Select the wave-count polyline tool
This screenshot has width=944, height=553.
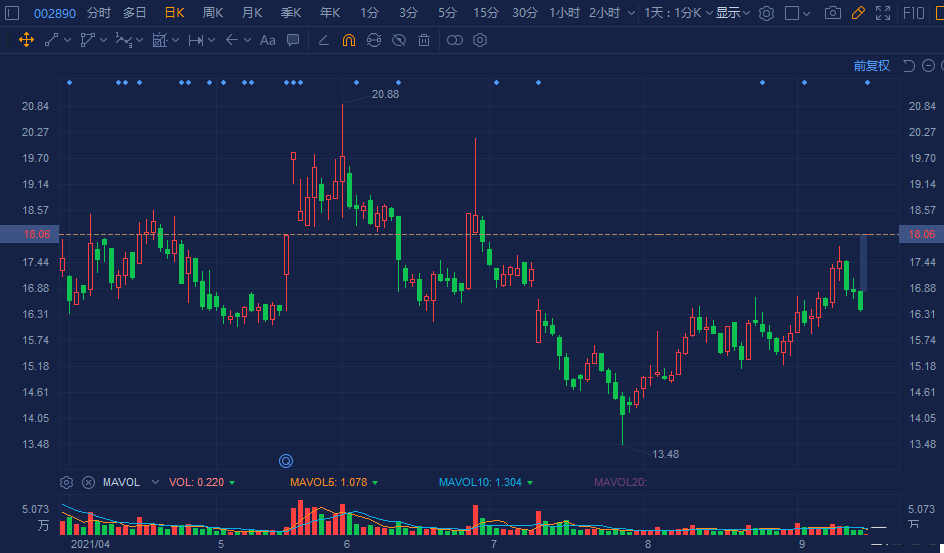pyautogui.click(x=123, y=40)
